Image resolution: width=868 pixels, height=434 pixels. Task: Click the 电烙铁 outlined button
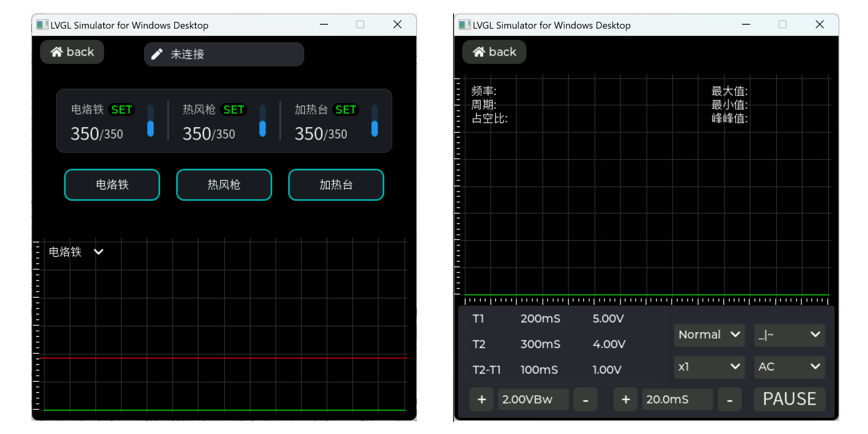(x=112, y=185)
